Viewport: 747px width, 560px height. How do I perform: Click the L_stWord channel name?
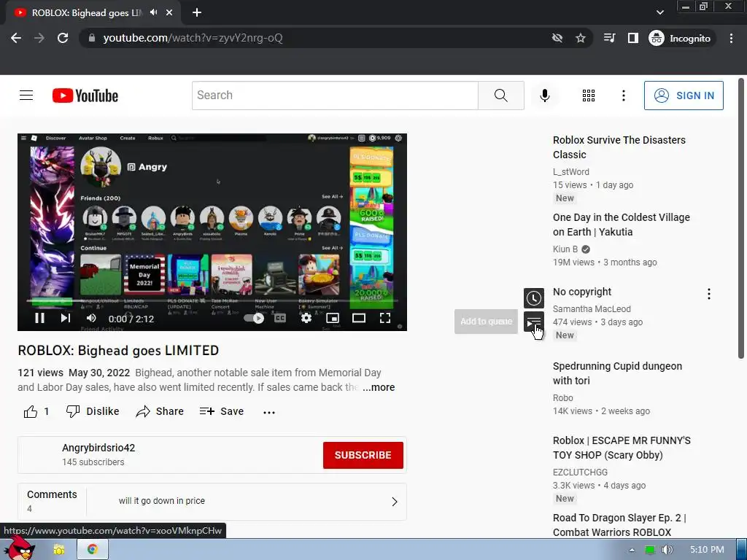tap(570, 172)
